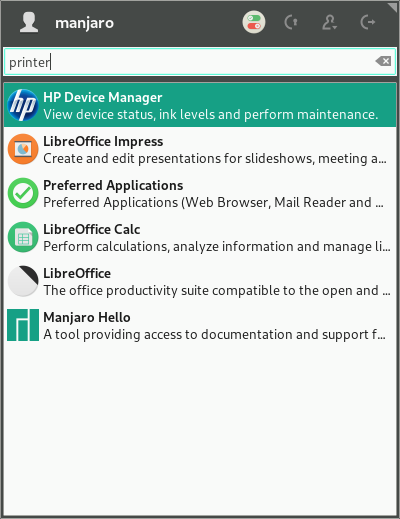Choose the LibreOffice title

77,273
